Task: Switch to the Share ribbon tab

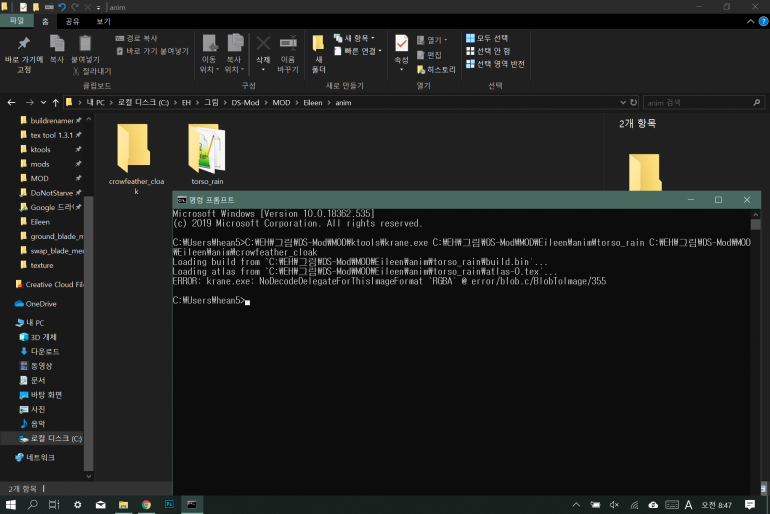Action: pos(72,20)
